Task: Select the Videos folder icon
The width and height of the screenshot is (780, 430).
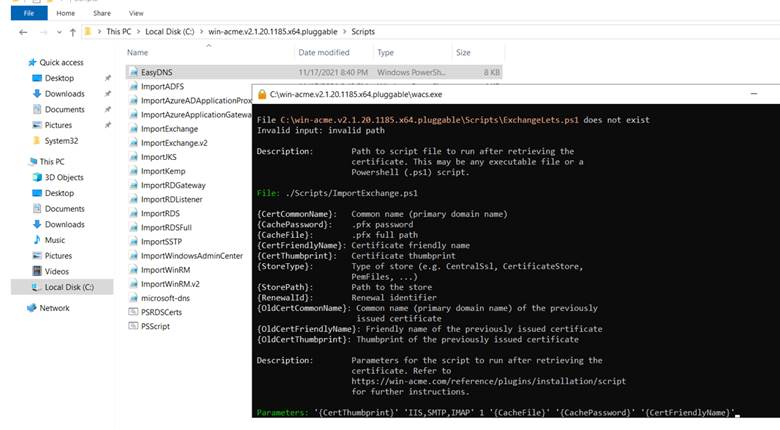Action: point(37,271)
